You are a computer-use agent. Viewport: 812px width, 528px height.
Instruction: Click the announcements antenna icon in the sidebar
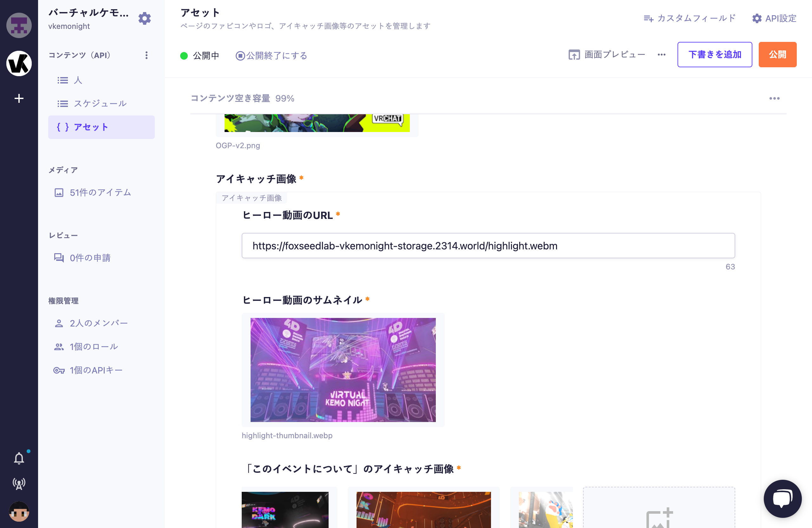(x=19, y=483)
